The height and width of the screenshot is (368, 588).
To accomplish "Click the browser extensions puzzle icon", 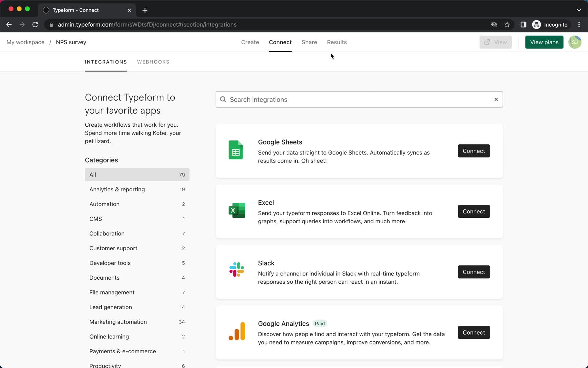I will (x=523, y=25).
